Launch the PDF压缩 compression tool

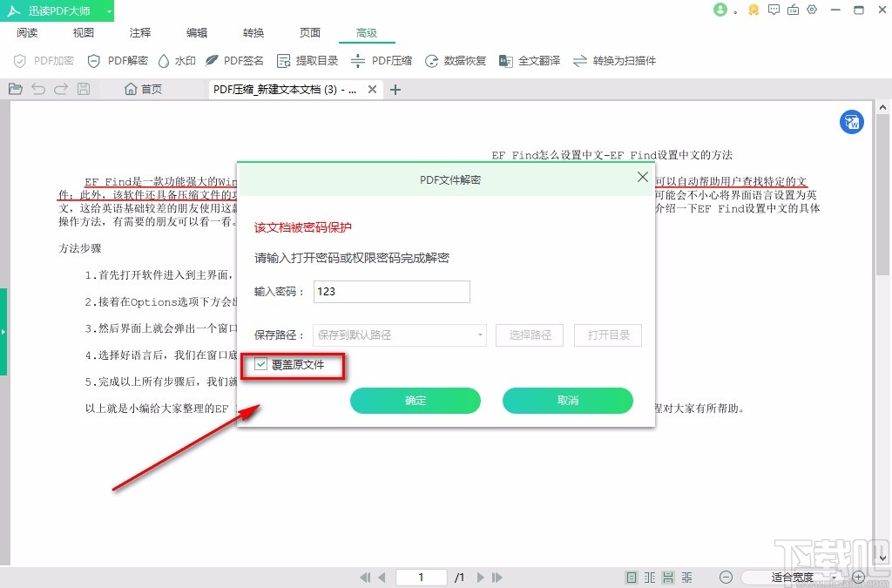pos(382,61)
